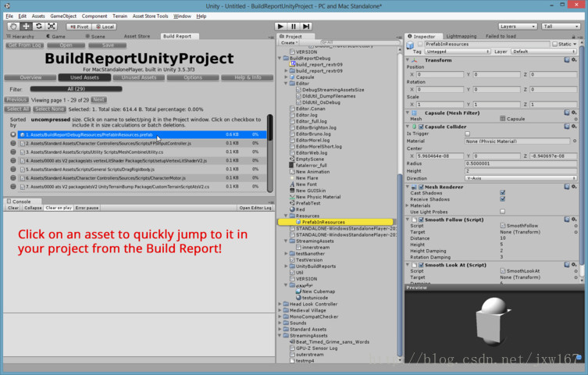Viewport: 588px width, 375px height.
Task: Open the Overview section
Action: coord(30,77)
